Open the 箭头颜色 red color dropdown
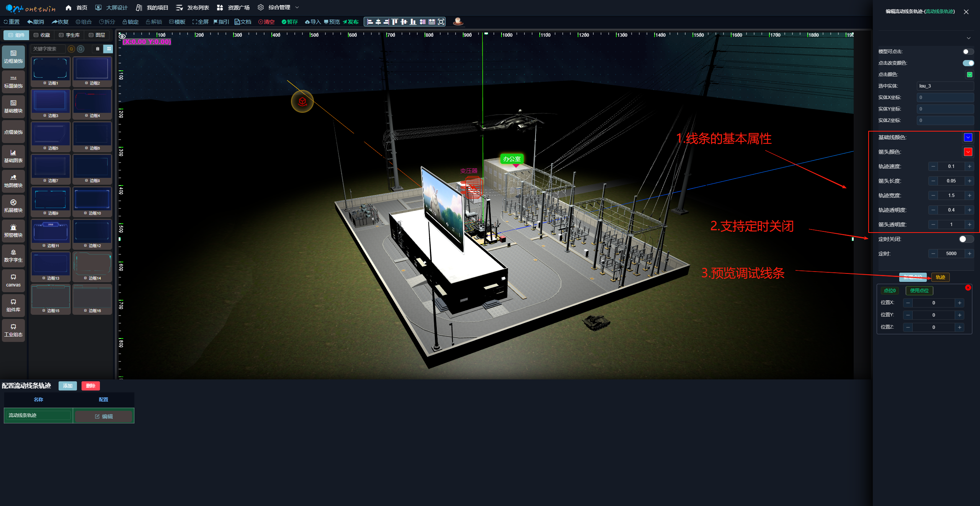The image size is (980, 506). (968, 152)
